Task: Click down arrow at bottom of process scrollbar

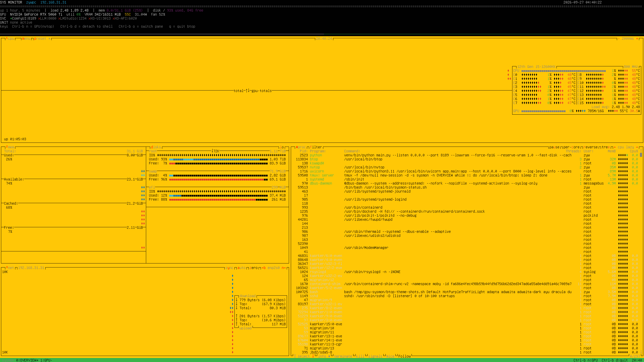Action: pos(641,352)
